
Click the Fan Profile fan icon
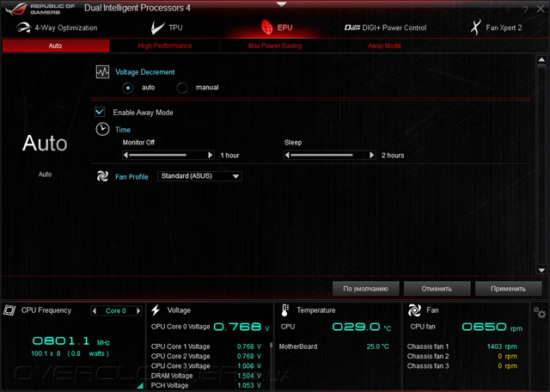102,176
